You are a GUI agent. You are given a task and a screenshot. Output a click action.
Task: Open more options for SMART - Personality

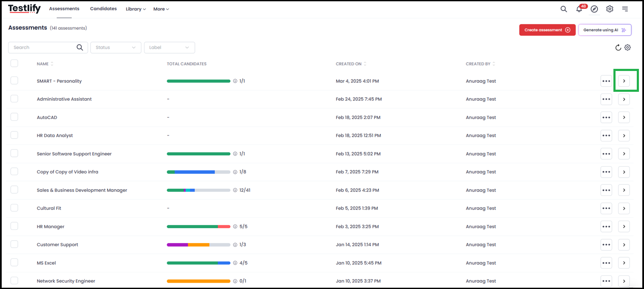(606, 81)
